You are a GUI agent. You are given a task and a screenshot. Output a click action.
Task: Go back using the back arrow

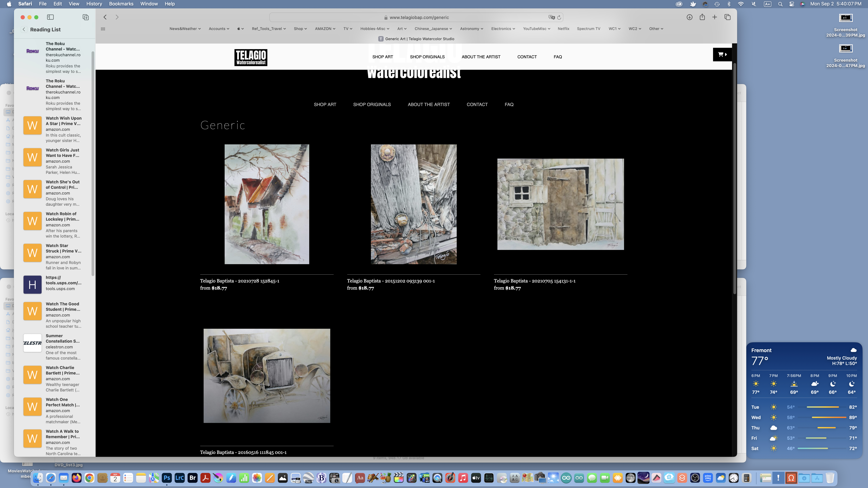tap(105, 17)
